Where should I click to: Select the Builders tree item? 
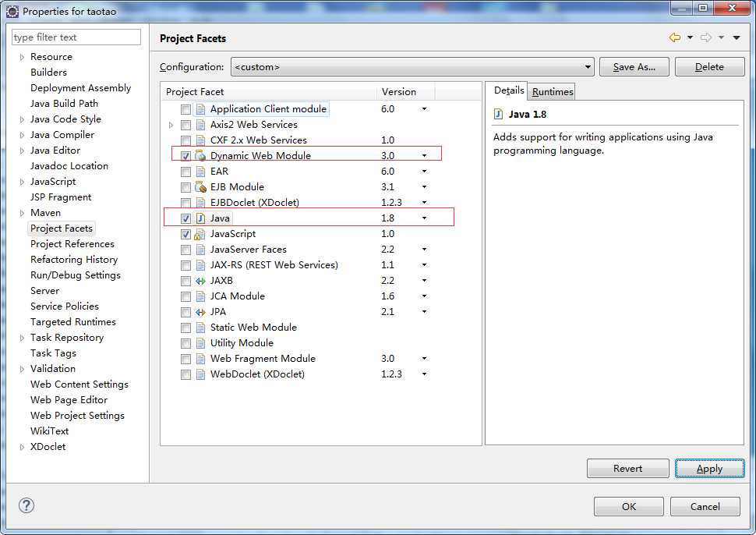click(x=48, y=73)
